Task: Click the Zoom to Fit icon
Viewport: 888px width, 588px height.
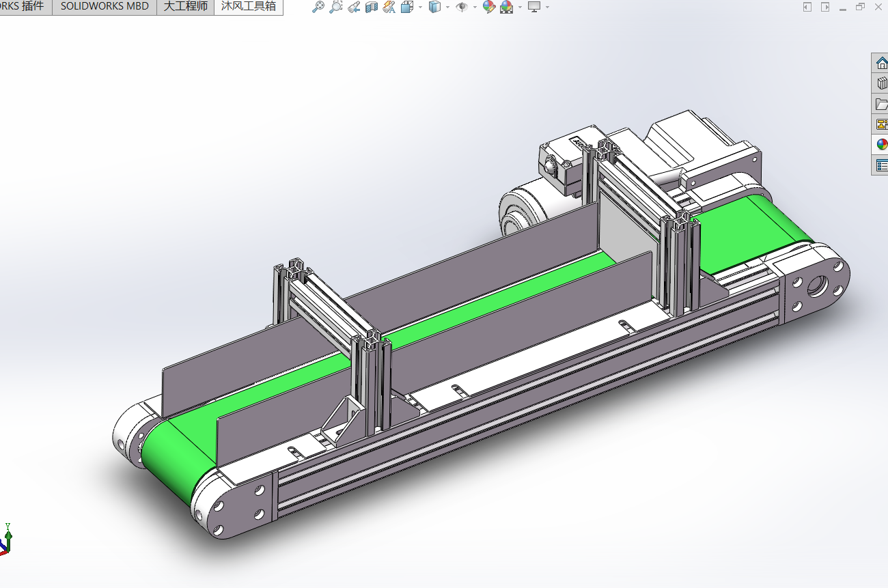Action: 318,7
